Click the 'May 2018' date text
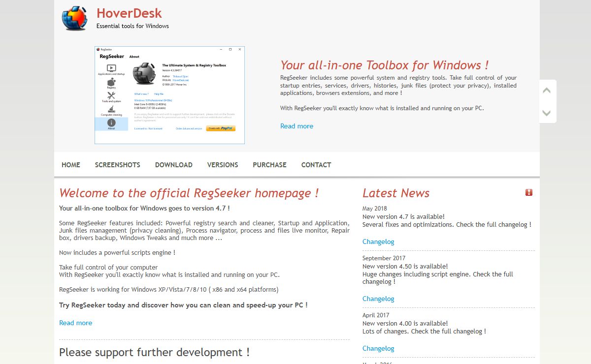 pos(374,209)
